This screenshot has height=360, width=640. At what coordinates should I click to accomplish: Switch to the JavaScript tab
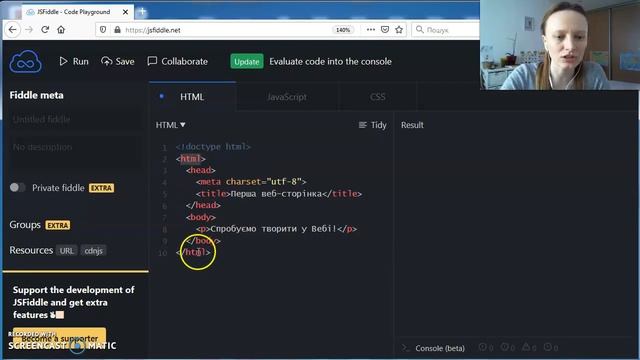287,97
